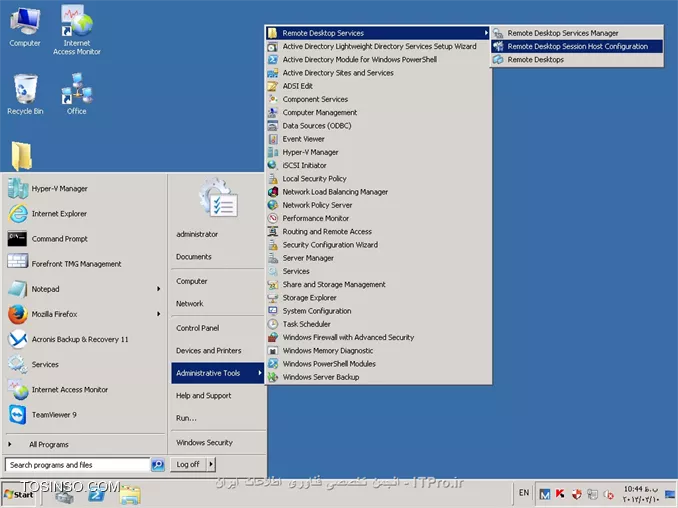Click the Search programs and files box
The width and height of the screenshot is (678, 508).
[78, 465]
